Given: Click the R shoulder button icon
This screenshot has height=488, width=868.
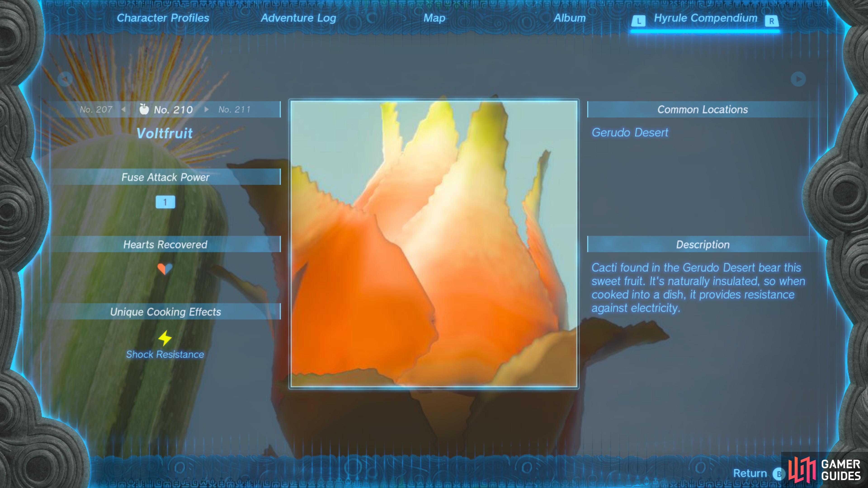Looking at the screenshot, I should coord(771,21).
